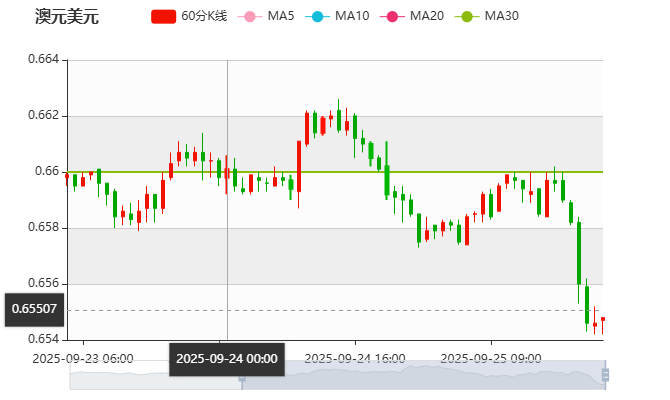Click the green MA30 legend marker
The width and height of the screenshot is (670, 400).
pos(468,16)
